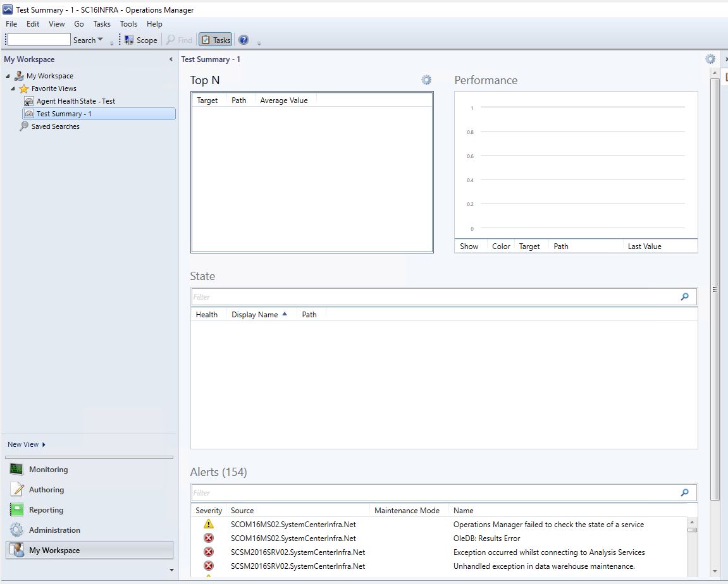Screen dimensions: 728x584
Task: Collapse the My Workspace navigation pane chevron
Action: click(x=171, y=59)
